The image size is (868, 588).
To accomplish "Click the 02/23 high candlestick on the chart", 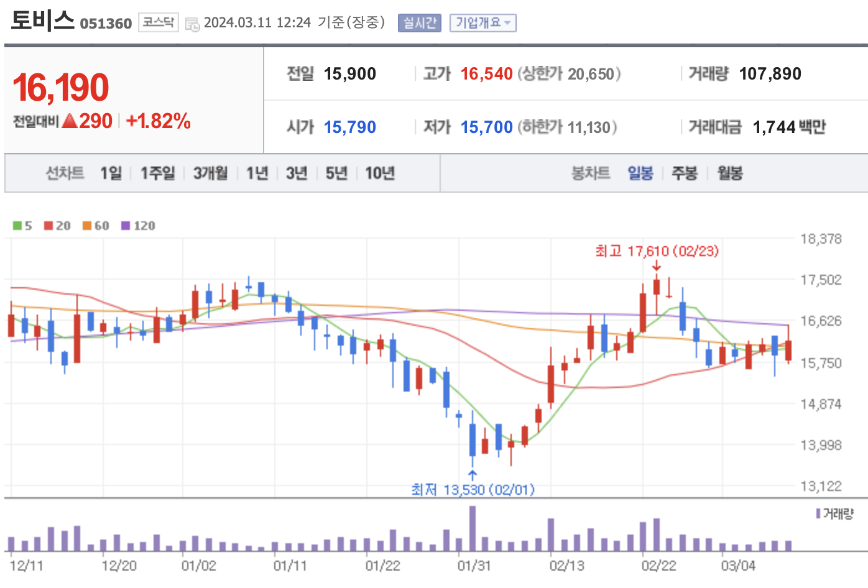I will point(657,293).
